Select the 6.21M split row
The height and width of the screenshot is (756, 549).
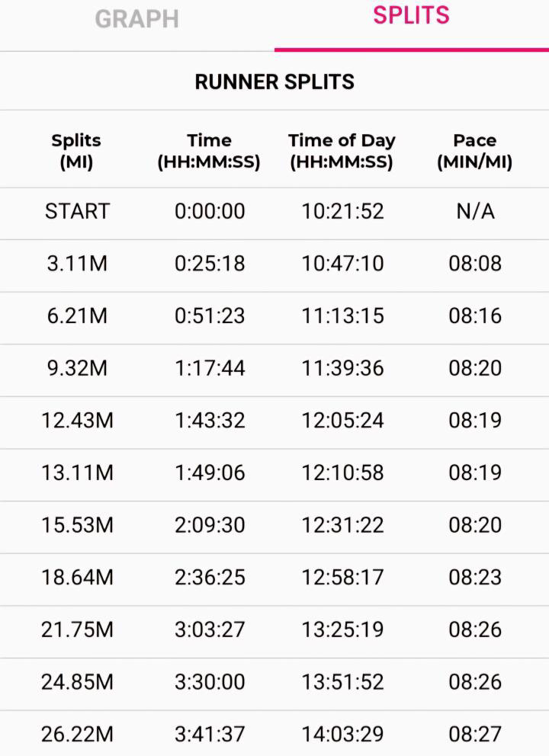pyautogui.click(x=274, y=316)
